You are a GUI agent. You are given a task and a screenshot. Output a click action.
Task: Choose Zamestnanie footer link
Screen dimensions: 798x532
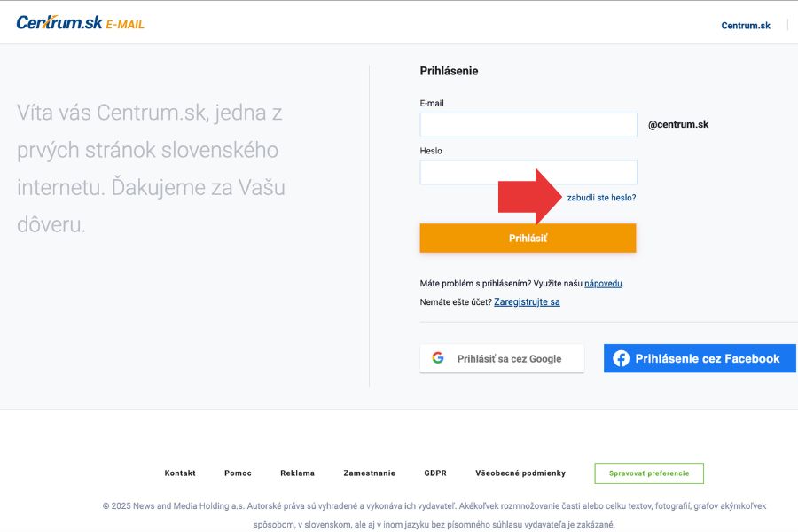click(x=369, y=473)
